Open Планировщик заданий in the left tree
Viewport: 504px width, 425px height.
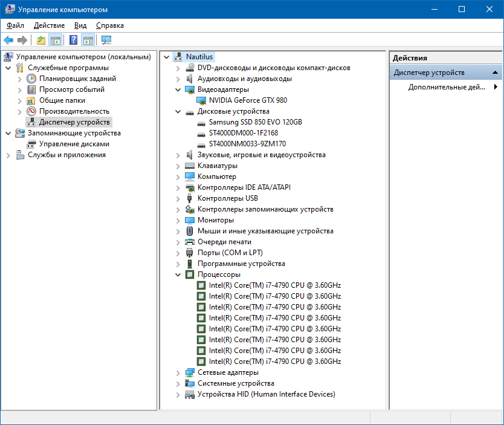(77, 79)
